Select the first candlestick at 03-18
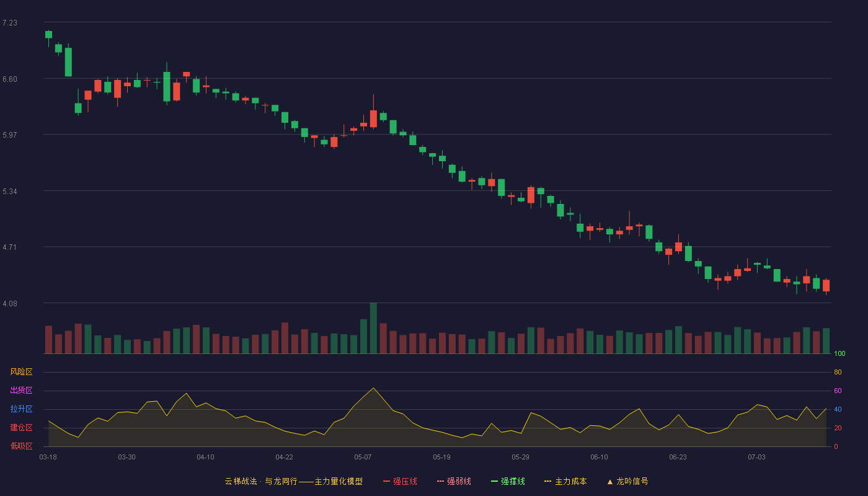 pyautogui.click(x=48, y=36)
